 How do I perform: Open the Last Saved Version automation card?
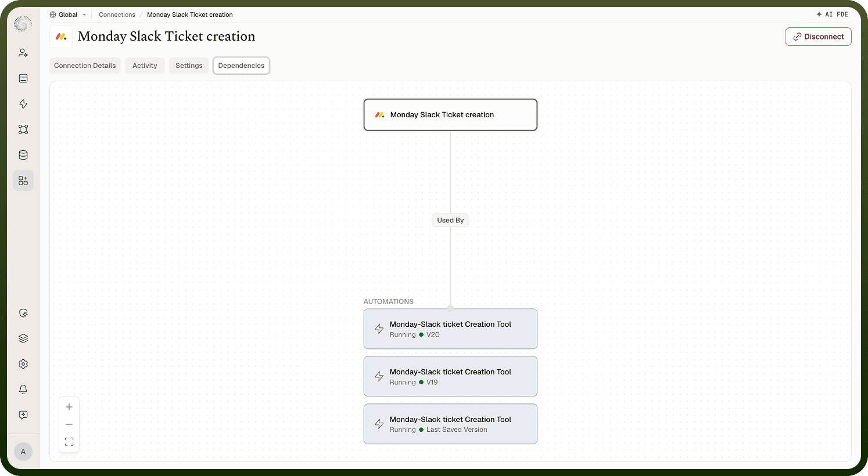(450, 424)
